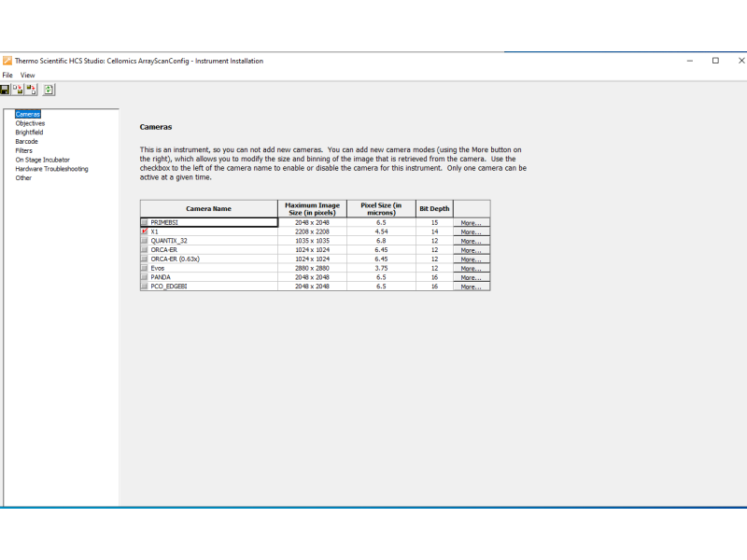Image resolution: width=747 pixels, height=560 pixels.
Task: Enable the PRIMEBSI camera checkbox
Action: (145, 223)
